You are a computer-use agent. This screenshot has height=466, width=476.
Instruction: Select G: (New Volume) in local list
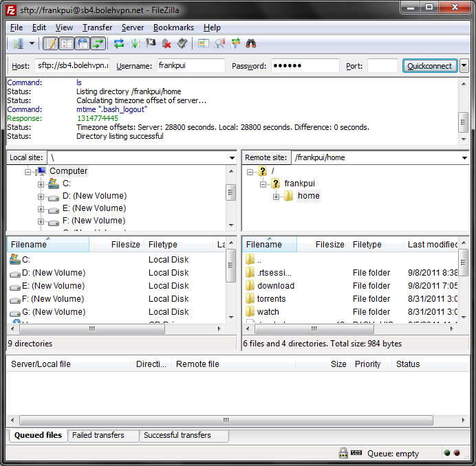[54, 312]
